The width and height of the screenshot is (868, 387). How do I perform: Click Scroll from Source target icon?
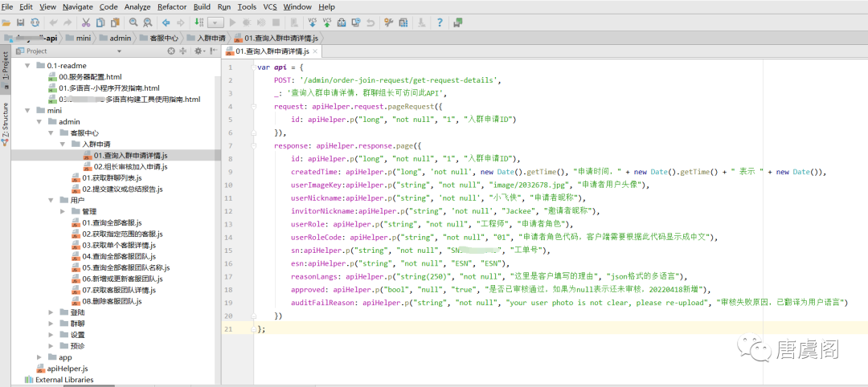(171, 51)
